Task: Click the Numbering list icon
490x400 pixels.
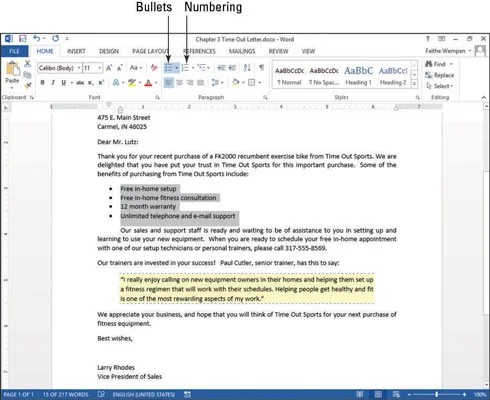Action: coord(185,68)
